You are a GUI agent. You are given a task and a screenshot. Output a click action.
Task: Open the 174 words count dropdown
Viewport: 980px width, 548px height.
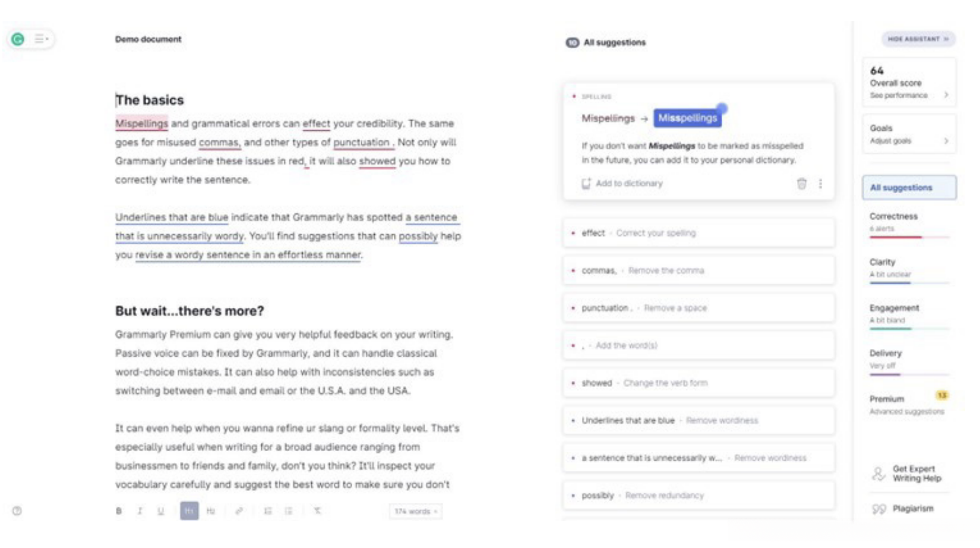tap(416, 511)
